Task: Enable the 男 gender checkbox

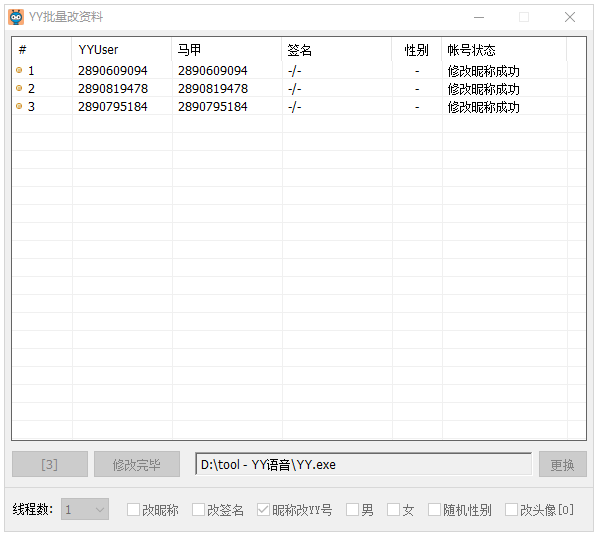Action: pyautogui.click(x=352, y=510)
